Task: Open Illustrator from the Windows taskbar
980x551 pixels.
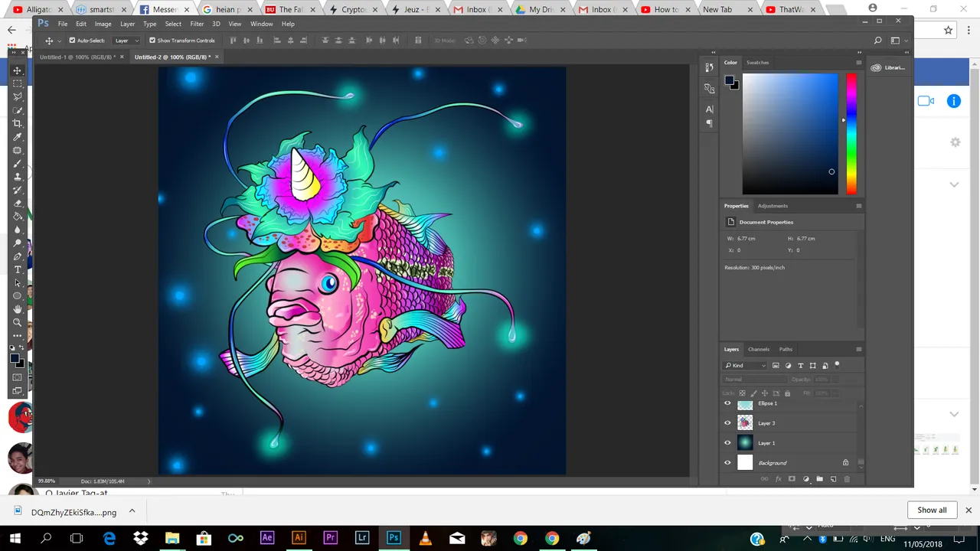Action: (299, 538)
